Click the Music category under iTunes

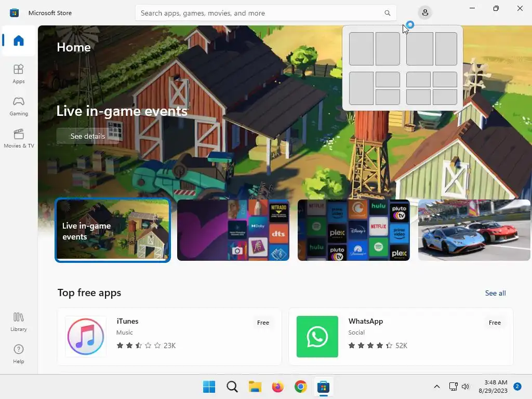pyautogui.click(x=125, y=332)
